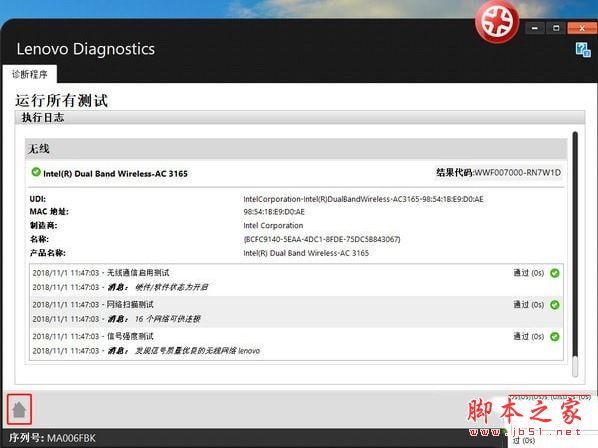
Task: Click green pass icon for 信号强度测试
Action: click(x=555, y=337)
